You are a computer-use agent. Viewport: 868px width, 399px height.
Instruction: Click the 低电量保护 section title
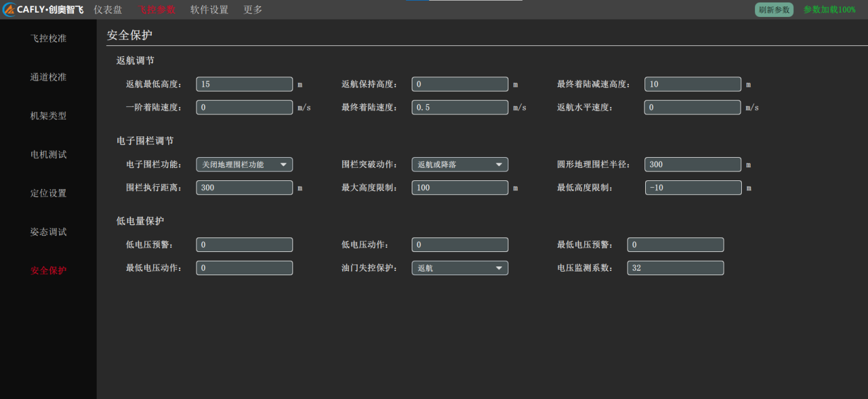tap(141, 221)
